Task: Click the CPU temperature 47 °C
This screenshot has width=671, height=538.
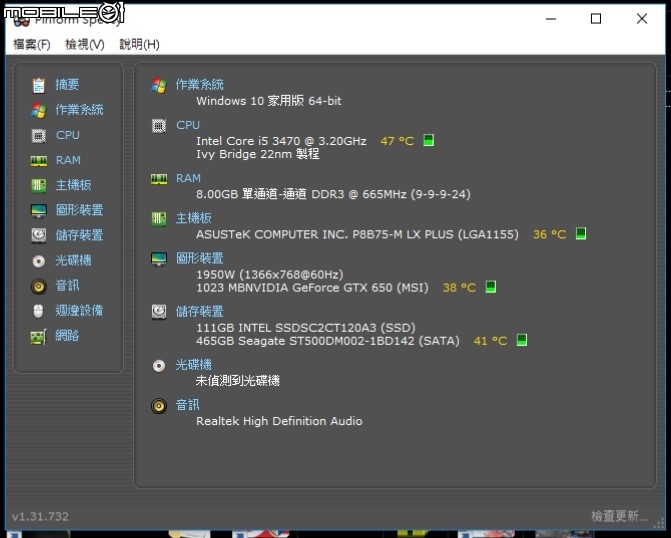Action: 397,141
